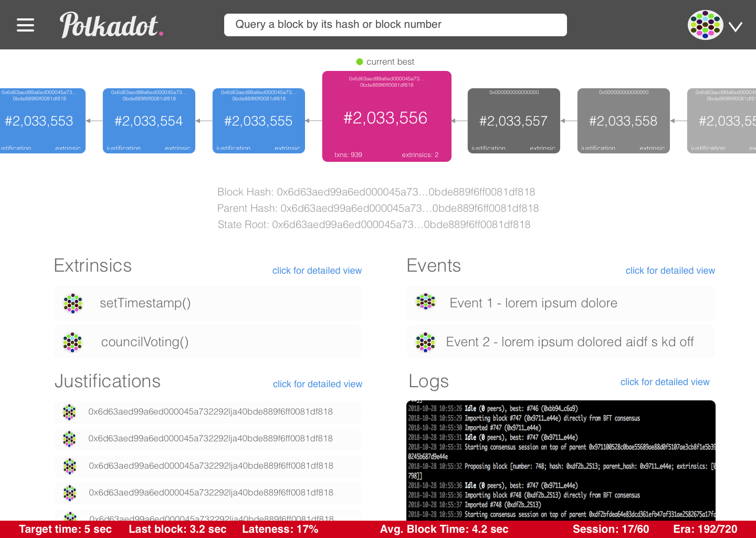Screen dimensions: 756x538
Task: Select block #2,033,554 card
Action: 149,121
